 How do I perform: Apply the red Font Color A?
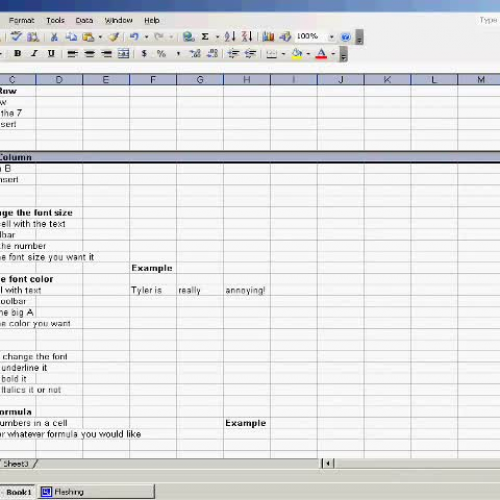pos(321,54)
